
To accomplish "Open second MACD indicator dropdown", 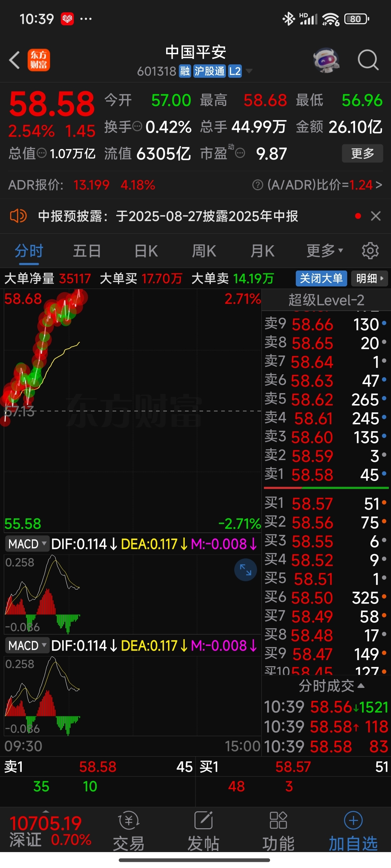I will (27, 646).
